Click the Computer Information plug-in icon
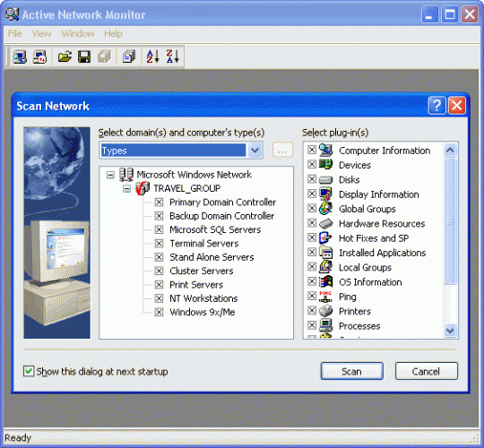This screenshot has height=448, width=484. tap(325, 151)
